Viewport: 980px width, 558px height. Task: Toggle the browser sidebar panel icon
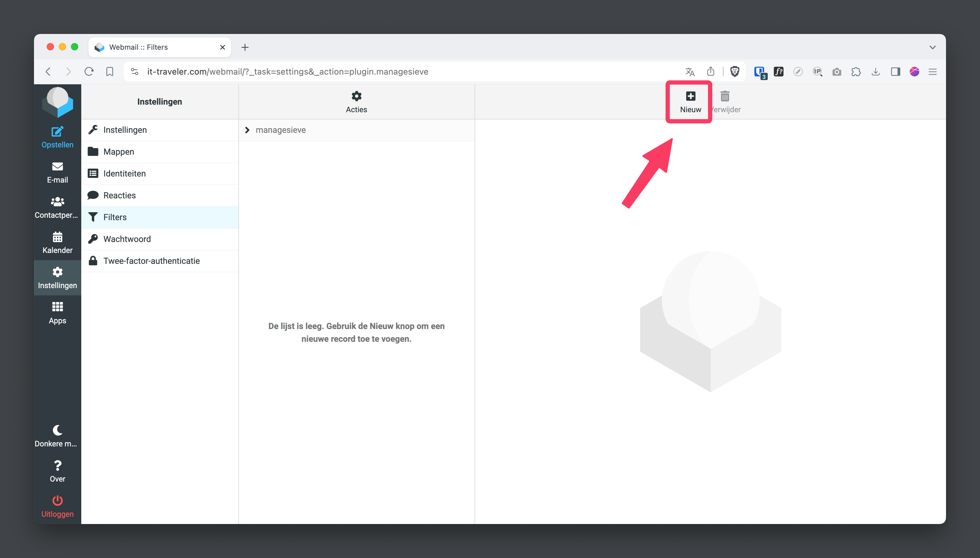[895, 72]
